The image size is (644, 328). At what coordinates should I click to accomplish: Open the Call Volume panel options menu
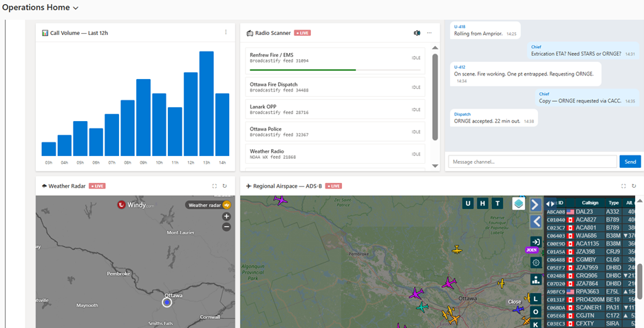[x=226, y=32]
